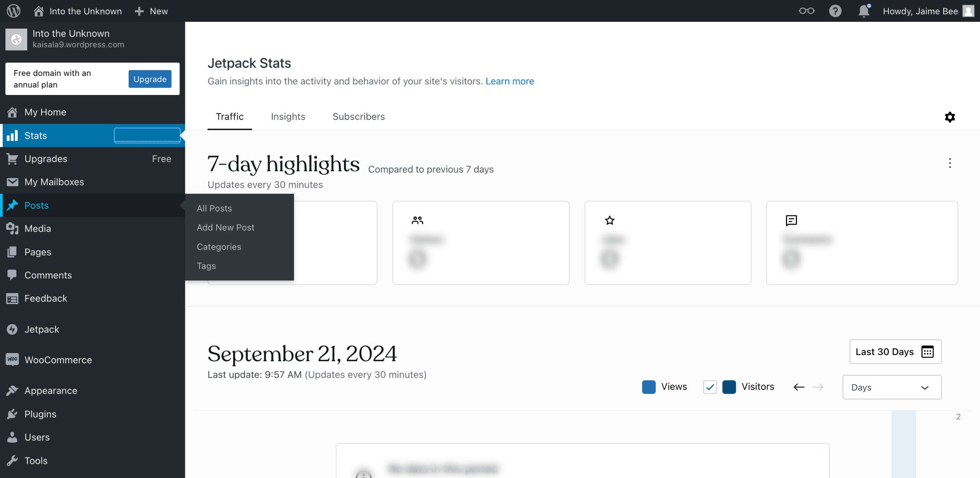Image resolution: width=980 pixels, height=478 pixels.
Task: Follow the Learn more link
Action: [x=510, y=81]
